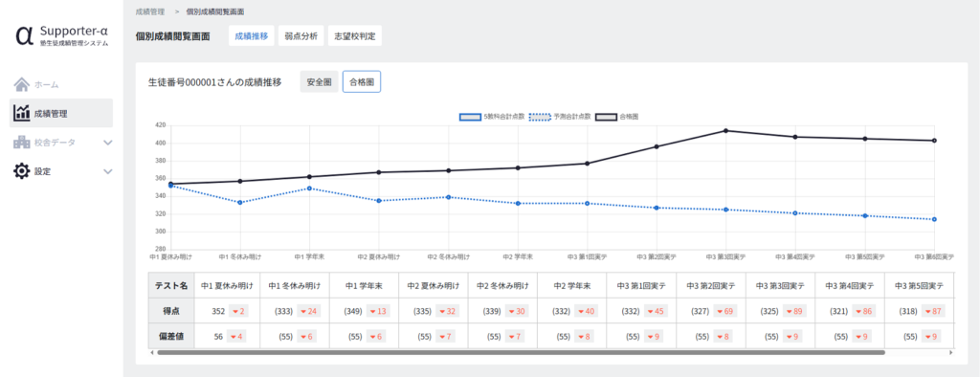
Task: Click the 中1 学年末 table header
Action: (365, 286)
